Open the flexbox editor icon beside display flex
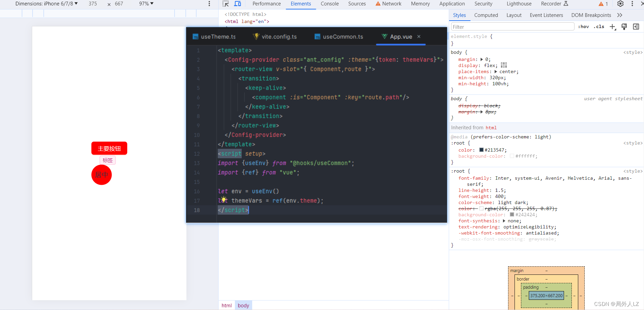This screenshot has height=310, width=644. pos(504,65)
